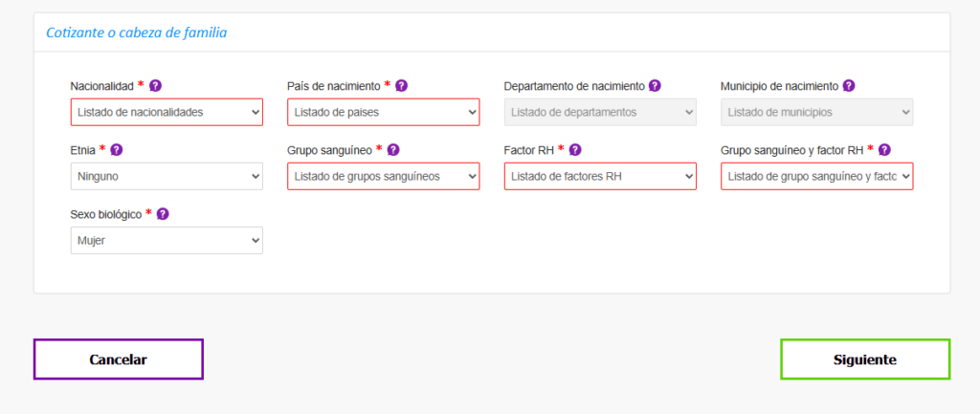Viewport: 980px width, 414px height.
Task: Show the Factor RH help tooltip icon
Action: click(x=575, y=150)
